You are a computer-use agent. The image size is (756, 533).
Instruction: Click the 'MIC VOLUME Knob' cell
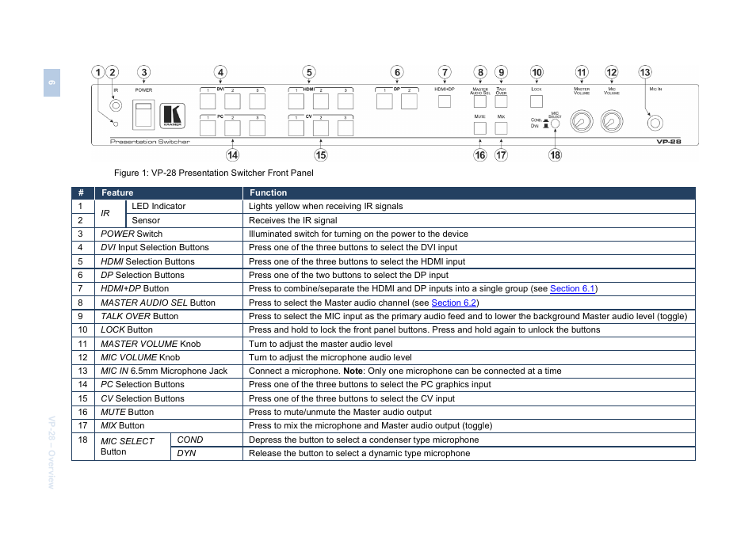169,357
